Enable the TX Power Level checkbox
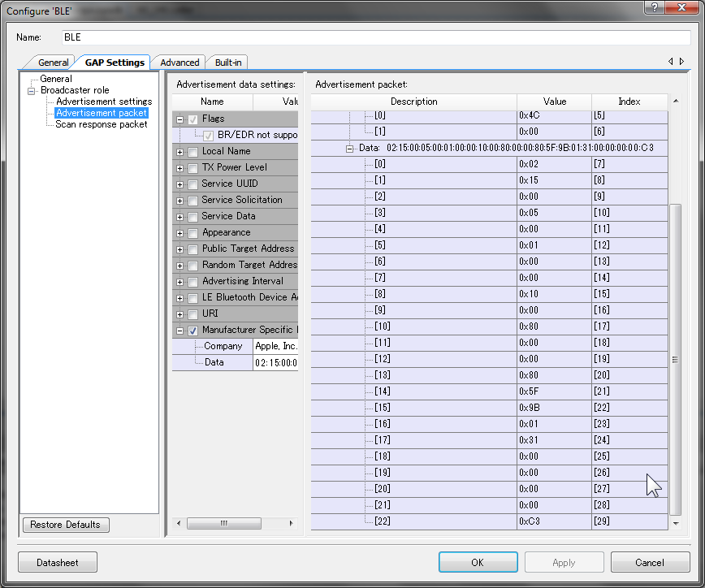Viewport: 705px width, 588px height. pos(193,168)
